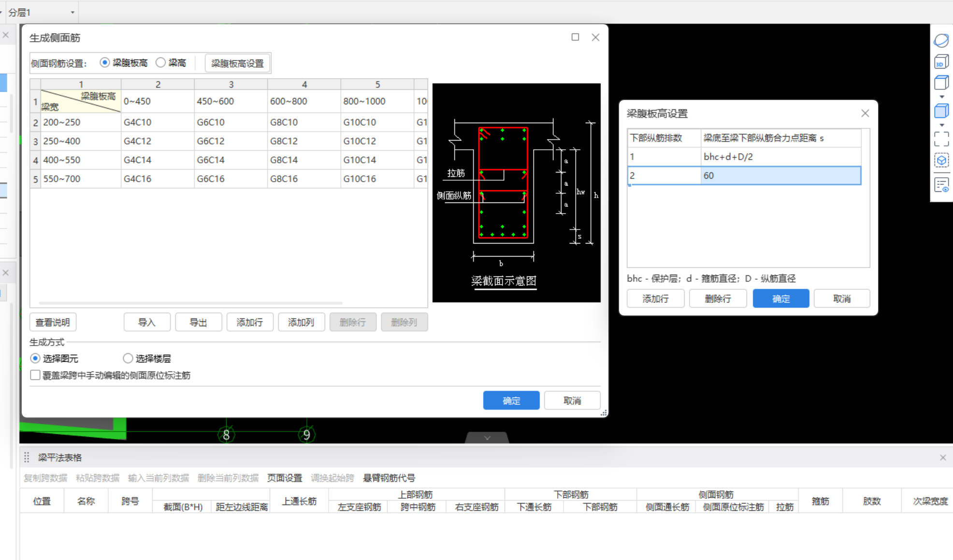The image size is (953, 560).
Task: Click the top-view cube icon
Action: [941, 83]
